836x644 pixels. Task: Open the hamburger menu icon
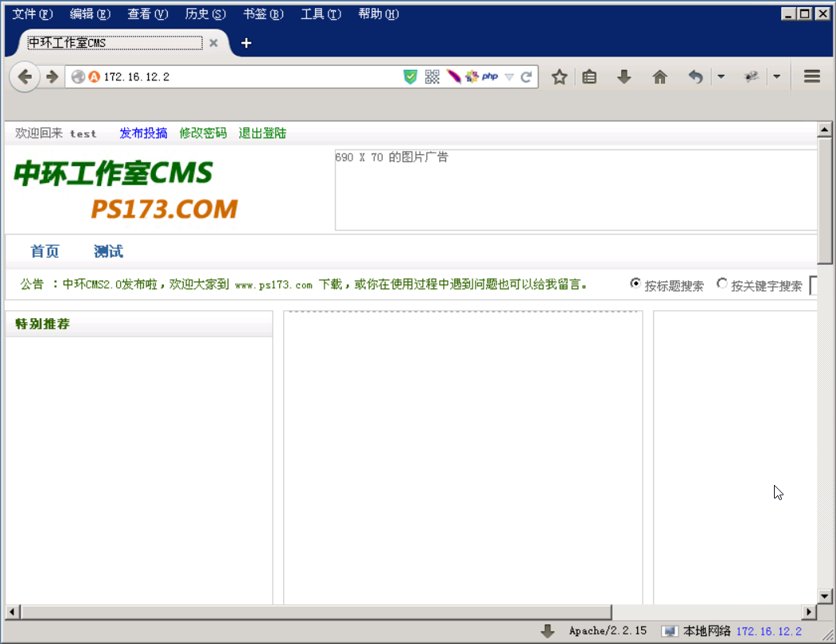811,76
